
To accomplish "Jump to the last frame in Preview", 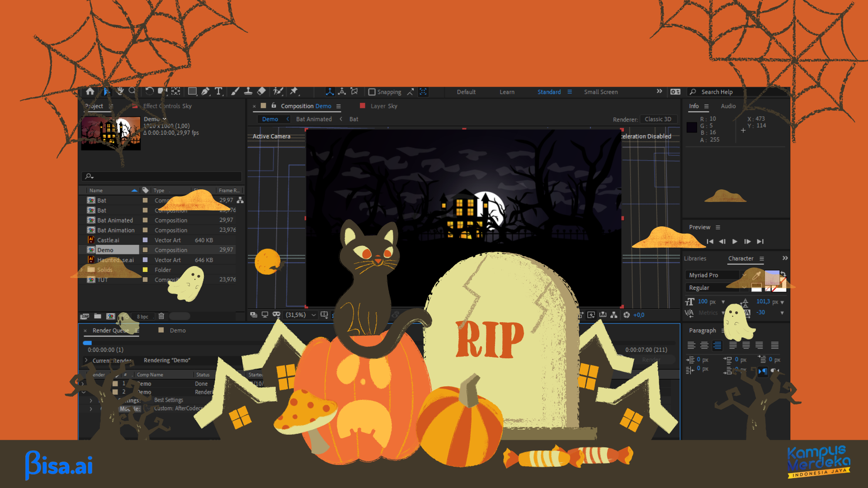I will [x=760, y=242].
